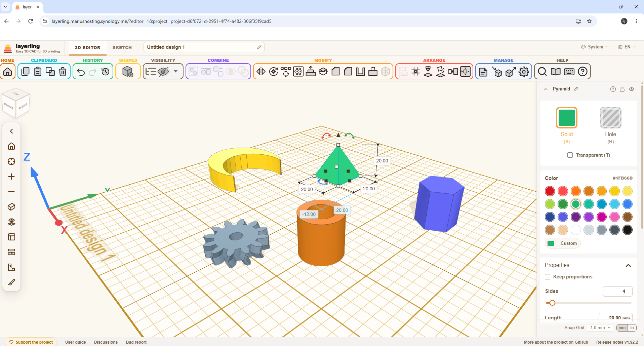Open keyboard shortcuts icon in Help
This screenshot has width=644, height=346.
click(x=569, y=72)
